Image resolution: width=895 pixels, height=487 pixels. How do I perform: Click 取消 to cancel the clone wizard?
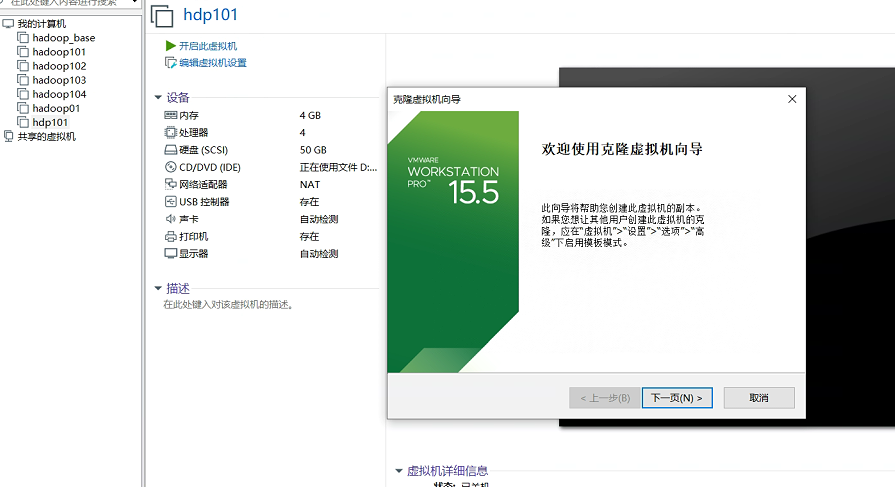(759, 398)
